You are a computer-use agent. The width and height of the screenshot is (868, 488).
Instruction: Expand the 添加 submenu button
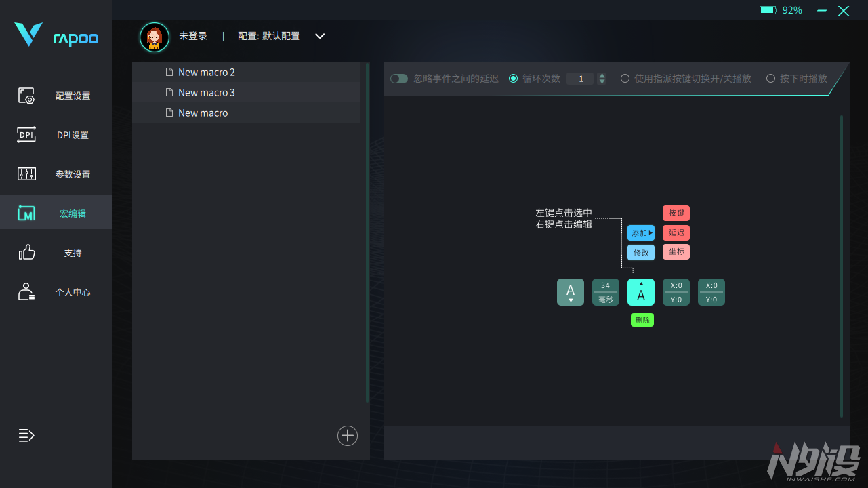tap(641, 233)
